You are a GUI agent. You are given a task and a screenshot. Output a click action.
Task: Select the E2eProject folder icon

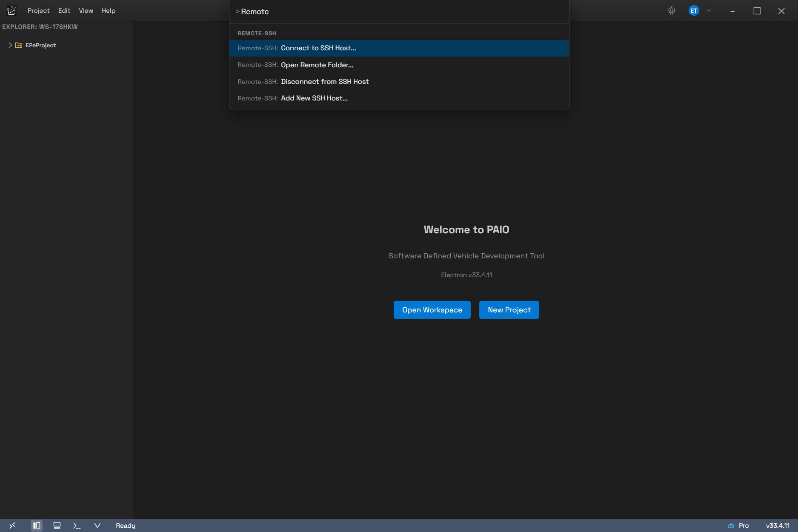pyautogui.click(x=19, y=45)
